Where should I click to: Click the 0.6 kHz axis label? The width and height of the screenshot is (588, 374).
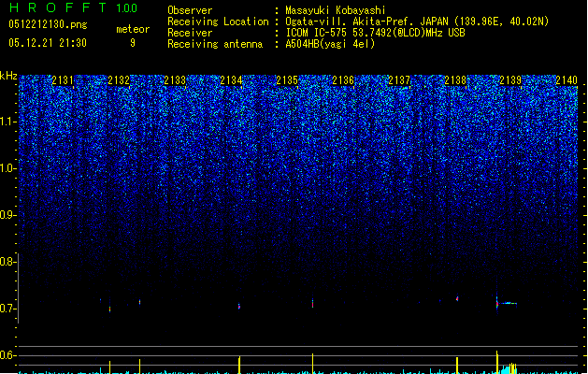[x=8, y=355]
